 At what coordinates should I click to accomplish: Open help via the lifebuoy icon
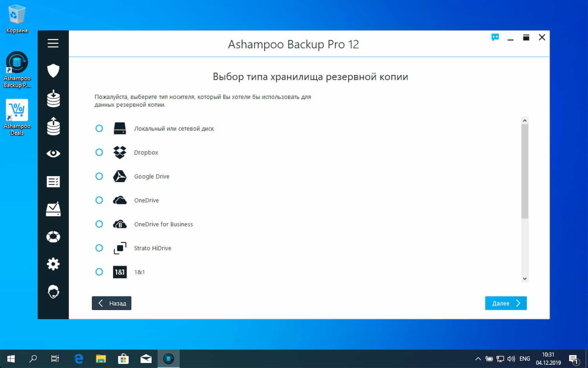(x=53, y=237)
